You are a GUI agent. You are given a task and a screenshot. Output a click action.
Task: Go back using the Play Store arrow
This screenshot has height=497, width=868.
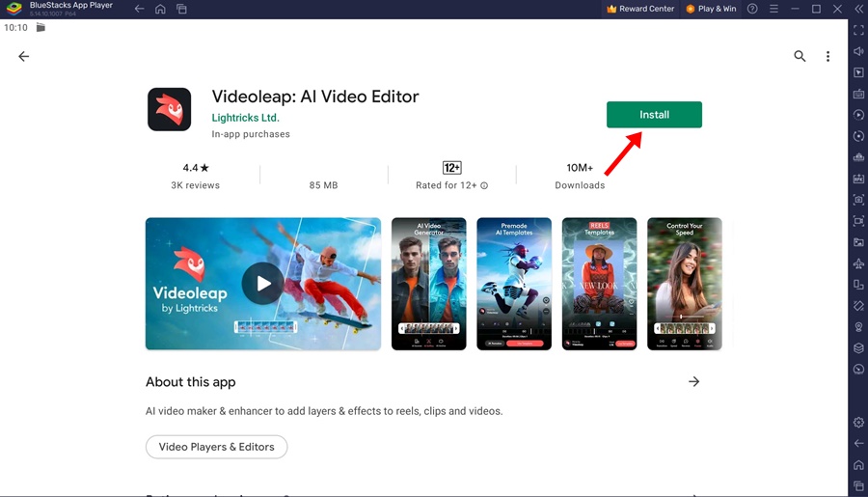click(x=24, y=57)
